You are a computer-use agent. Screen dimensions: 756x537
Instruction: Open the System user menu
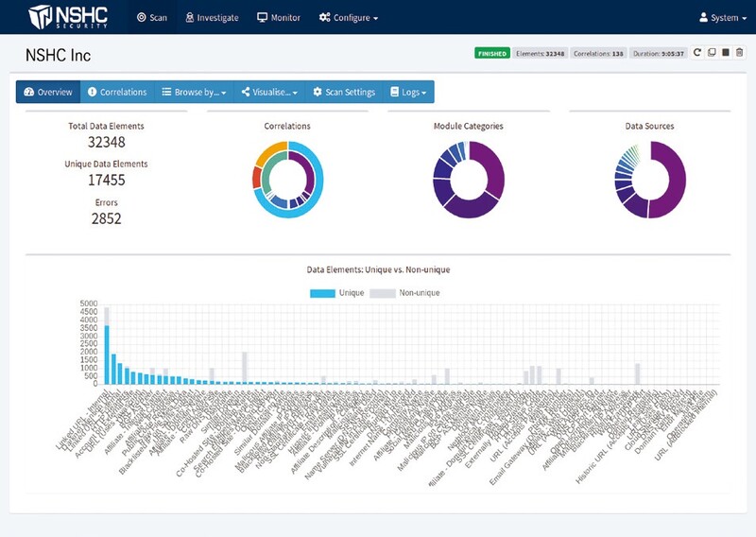click(723, 17)
